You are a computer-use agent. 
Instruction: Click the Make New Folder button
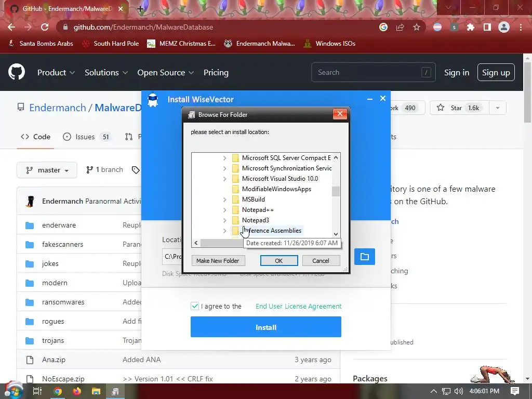point(218,261)
